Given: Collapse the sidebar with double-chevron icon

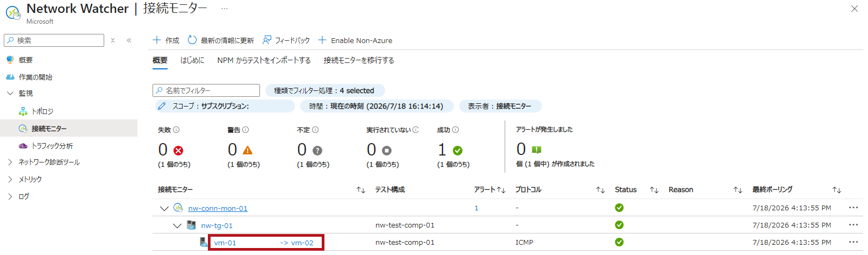Looking at the screenshot, I should [129, 40].
